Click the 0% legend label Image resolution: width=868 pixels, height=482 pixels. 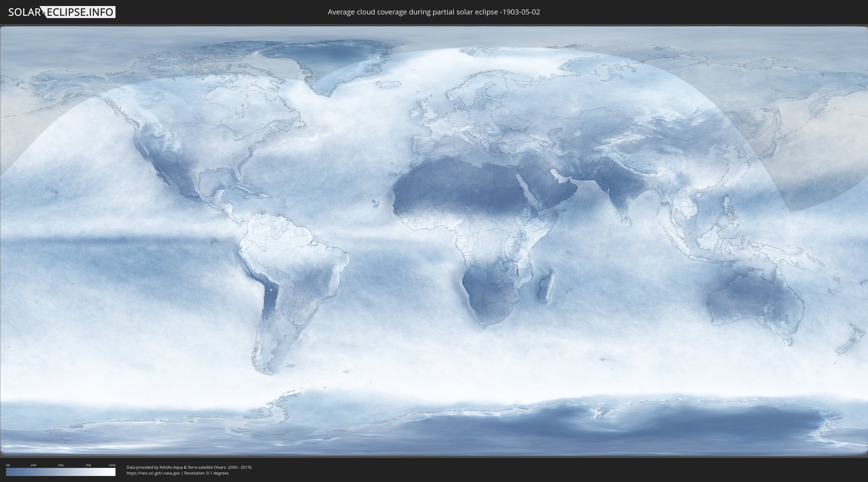coord(8,465)
